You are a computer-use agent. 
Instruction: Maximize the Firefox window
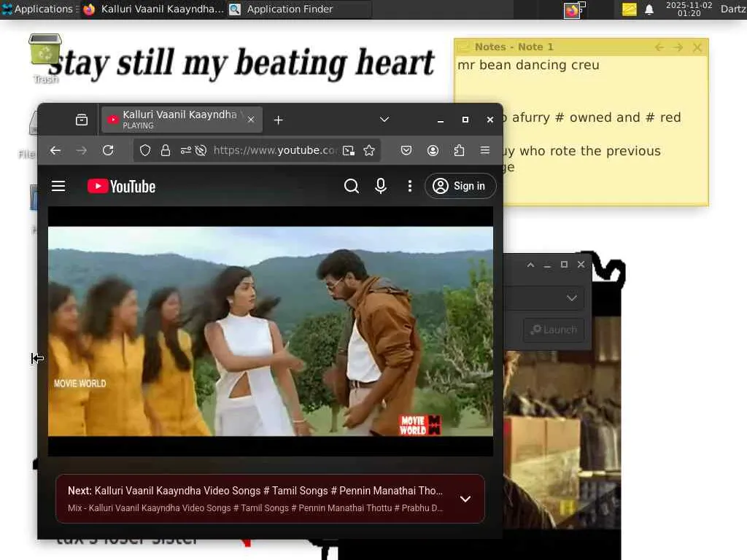465,120
